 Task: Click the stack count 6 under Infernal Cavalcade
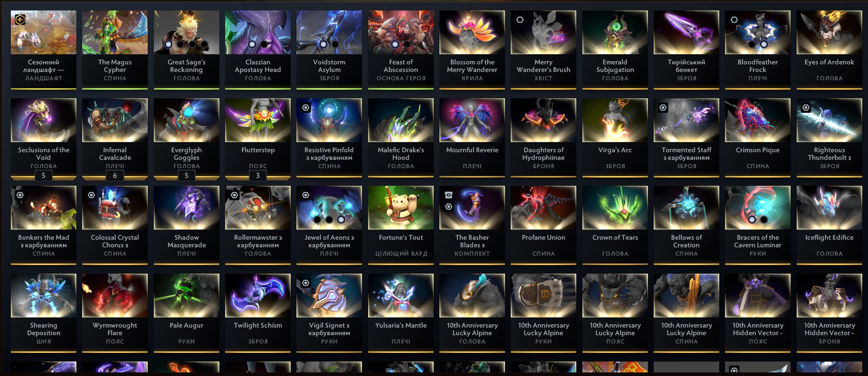[115, 176]
